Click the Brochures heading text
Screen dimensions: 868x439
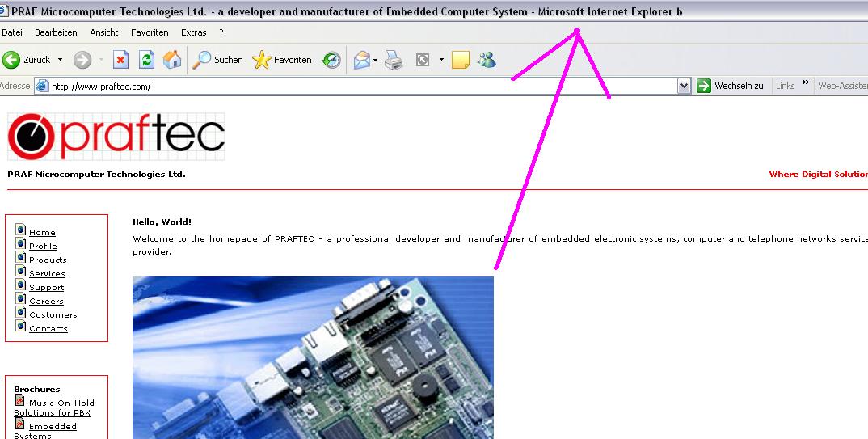click(37, 389)
